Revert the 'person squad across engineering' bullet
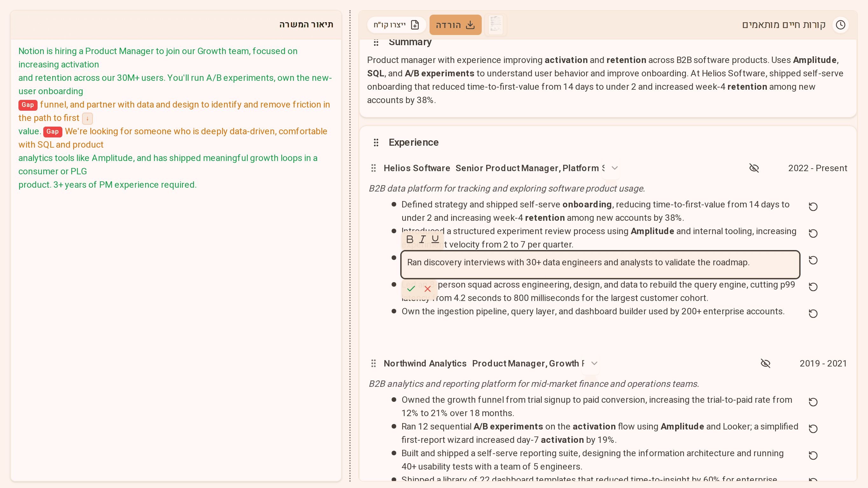Screen dimensions: 868x488 pos(813,287)
